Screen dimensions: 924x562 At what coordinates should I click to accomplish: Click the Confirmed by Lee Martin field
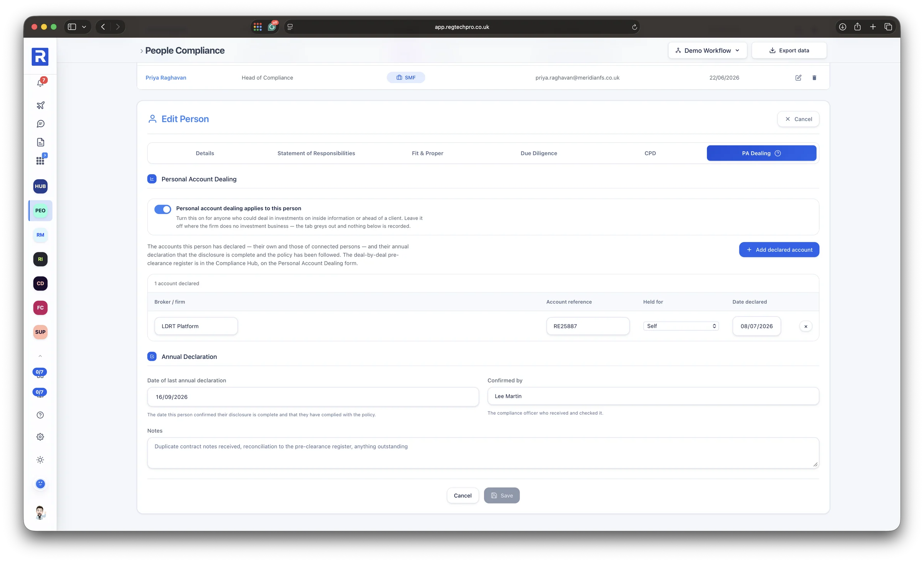click(653, 396)
